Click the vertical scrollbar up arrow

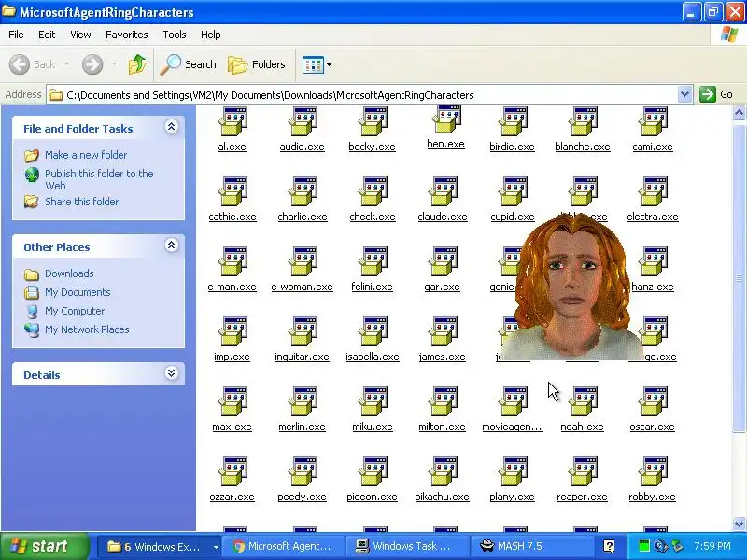(x=739, y=113)
